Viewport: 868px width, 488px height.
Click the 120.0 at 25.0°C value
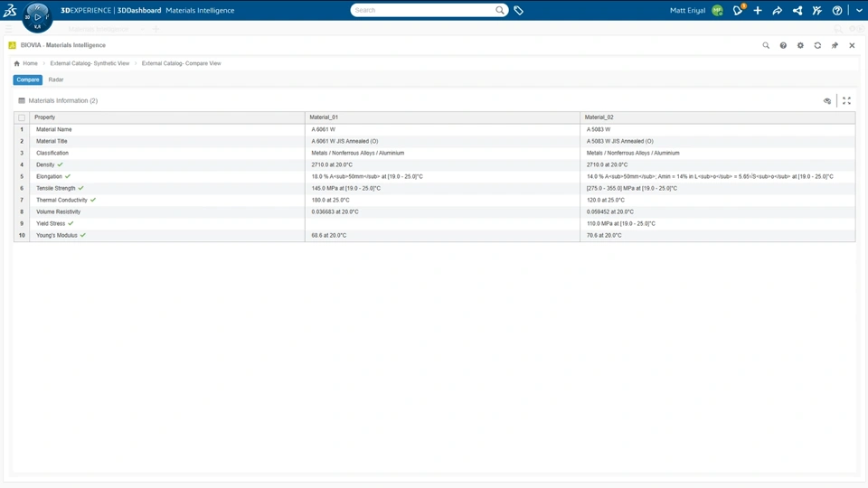coord(606,201)
